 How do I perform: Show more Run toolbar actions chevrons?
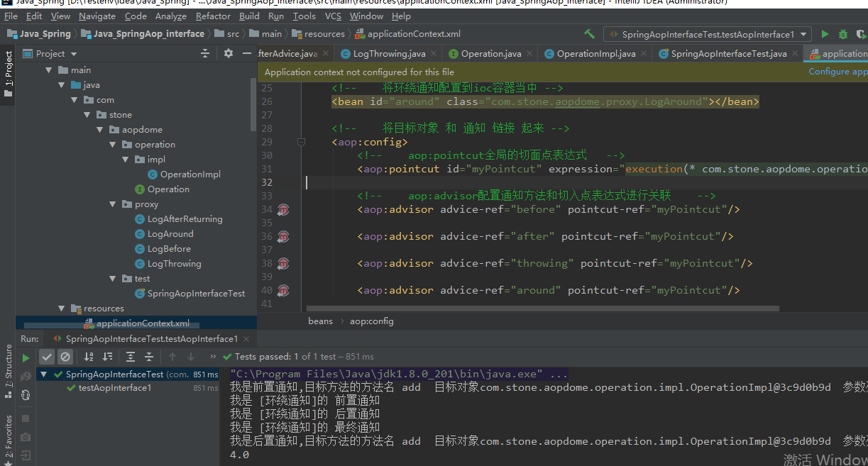213,357
